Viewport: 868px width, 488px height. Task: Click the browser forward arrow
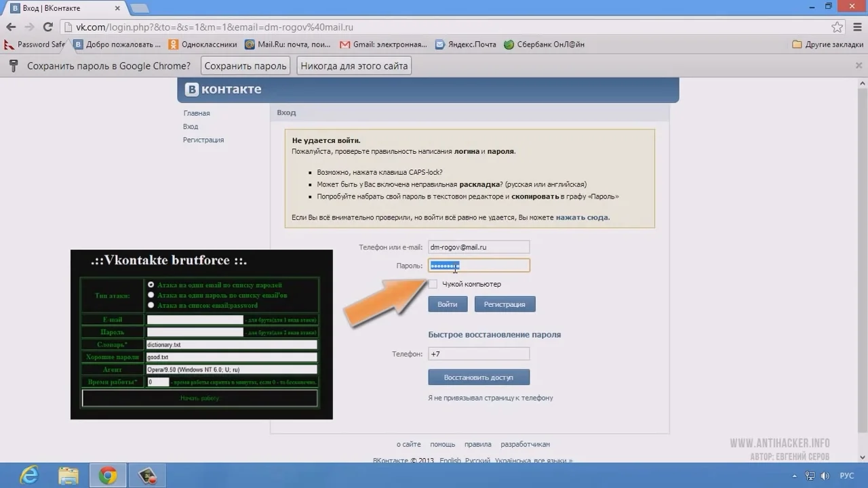[x=29, y=27]
